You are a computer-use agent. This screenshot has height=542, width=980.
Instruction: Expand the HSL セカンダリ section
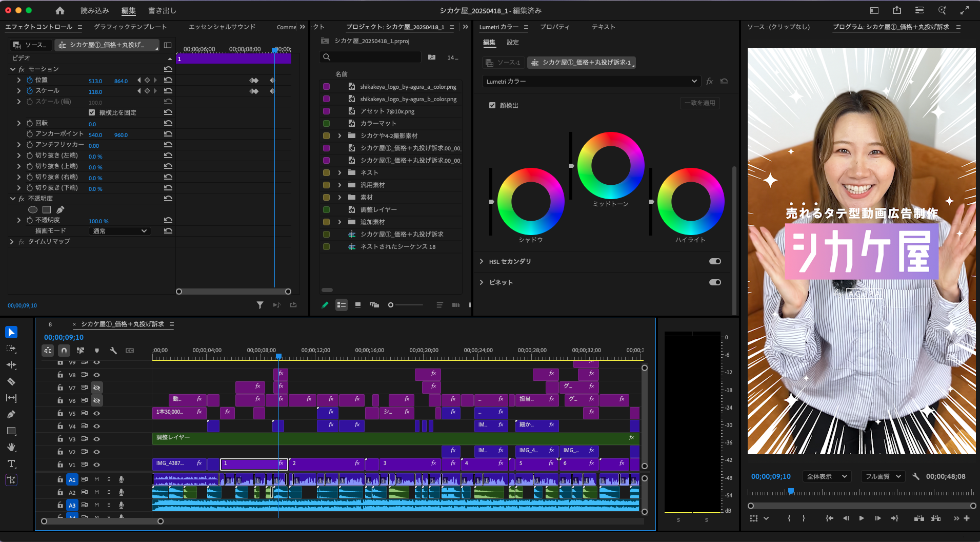[x=481, y=261]
